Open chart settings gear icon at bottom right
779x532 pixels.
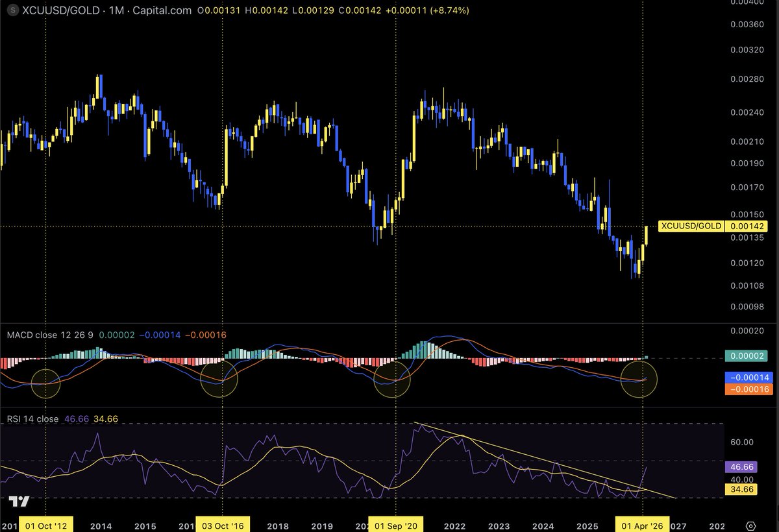tap(750, 525)
